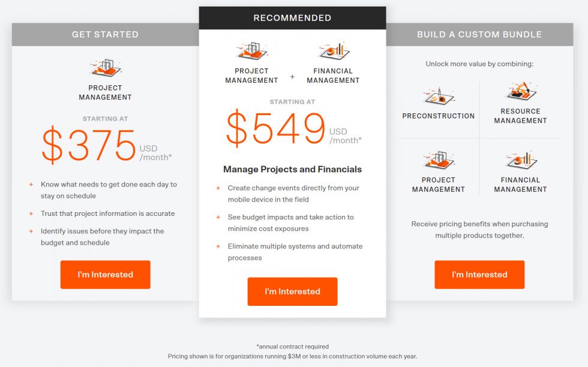
Task: Click "I'm Interested" for the custom bundle
Action: (479, 275)
